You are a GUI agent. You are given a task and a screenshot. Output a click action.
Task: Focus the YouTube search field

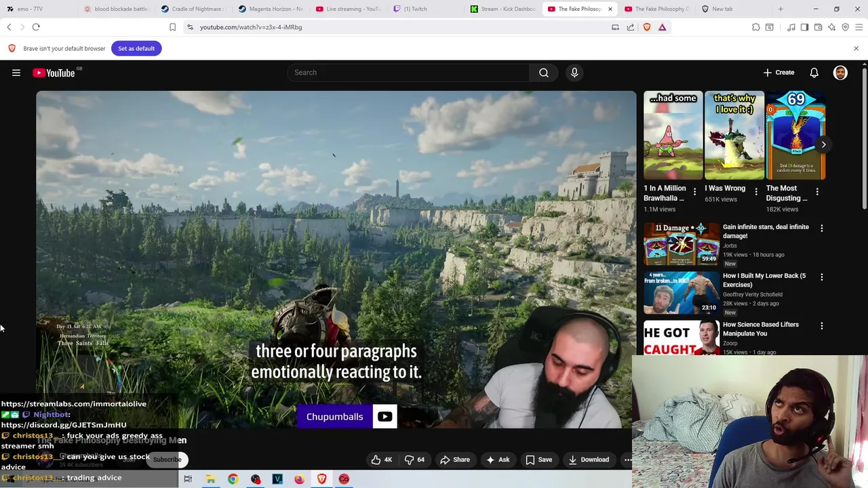tap(408, 73)
